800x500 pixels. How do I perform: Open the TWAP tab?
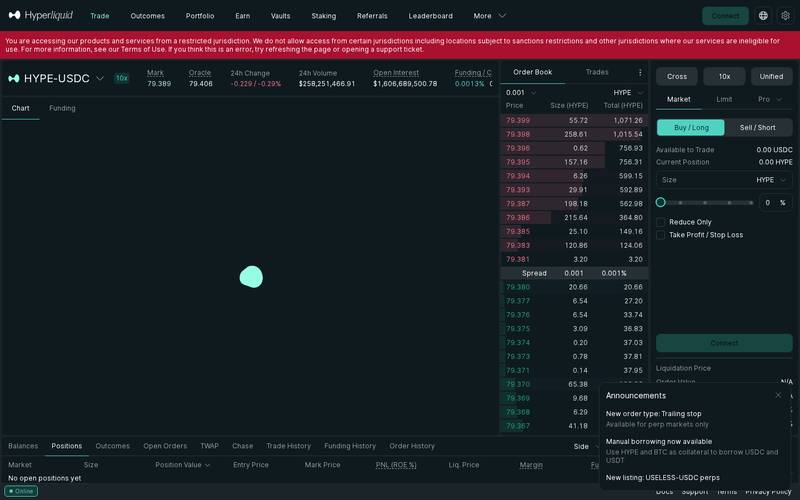point(209,446)
